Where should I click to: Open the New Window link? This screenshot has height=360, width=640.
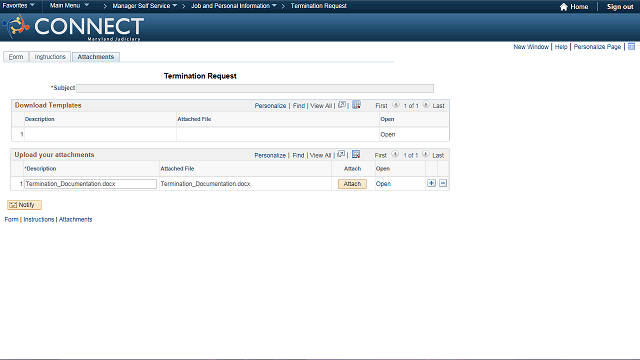coord(531,47)
